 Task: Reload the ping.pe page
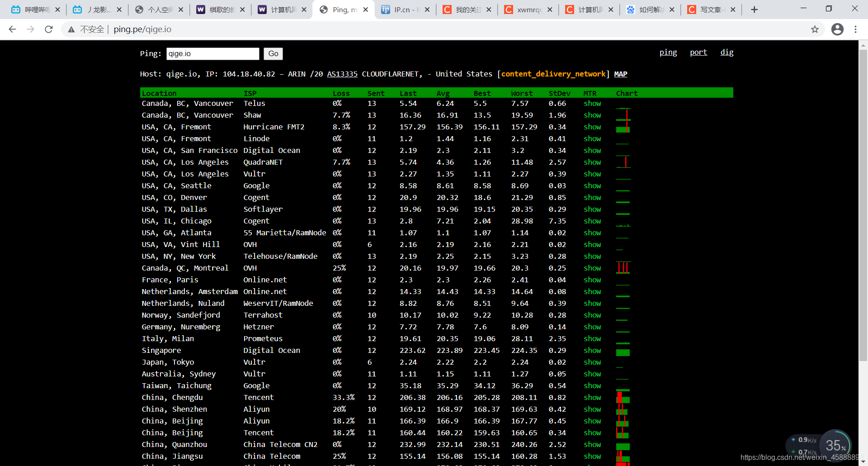click(49, 29)
